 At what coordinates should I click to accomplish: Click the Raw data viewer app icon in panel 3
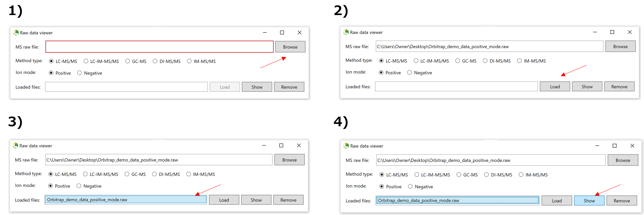click(16, 146)
